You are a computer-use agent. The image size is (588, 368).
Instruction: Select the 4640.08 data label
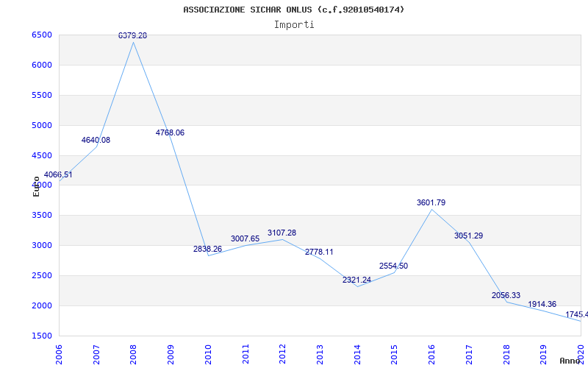(96, 140)
